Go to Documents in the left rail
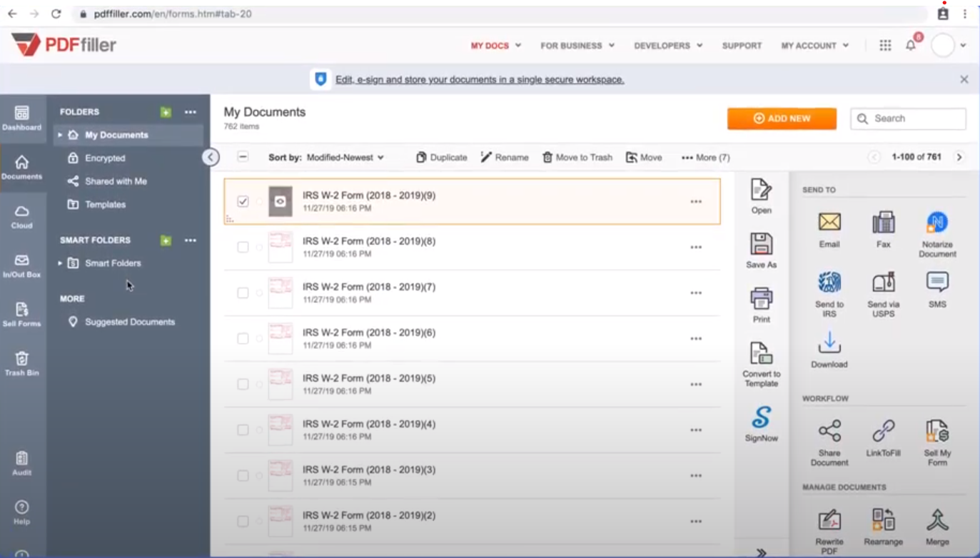 coord(21,167)
